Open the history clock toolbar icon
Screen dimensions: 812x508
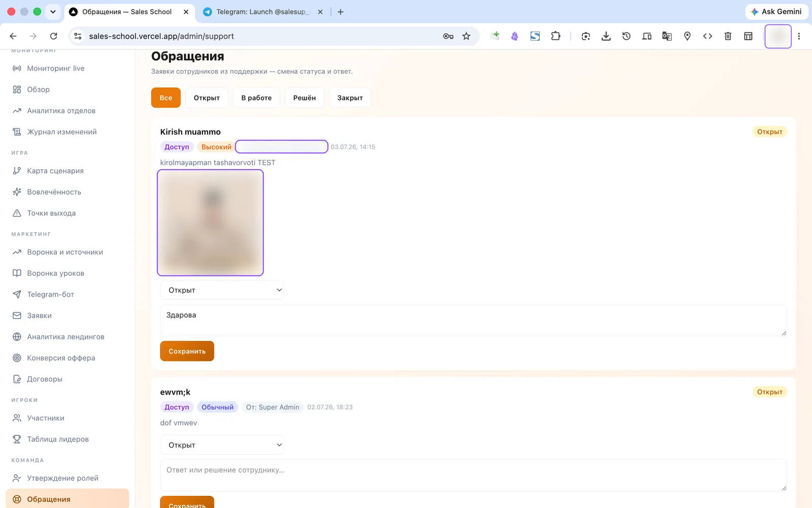[626, 36]
